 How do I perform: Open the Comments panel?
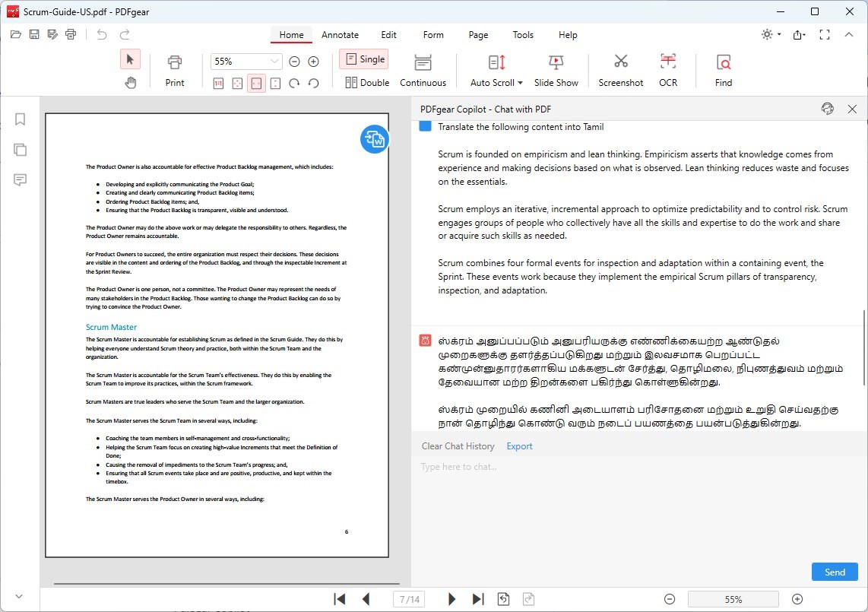(x=20, y=179)
